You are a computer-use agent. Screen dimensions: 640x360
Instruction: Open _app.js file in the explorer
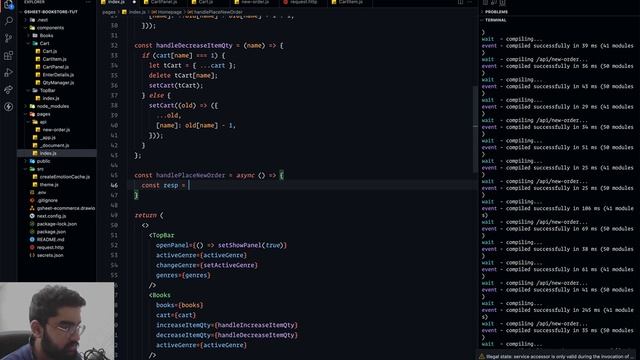coord(48,138)
